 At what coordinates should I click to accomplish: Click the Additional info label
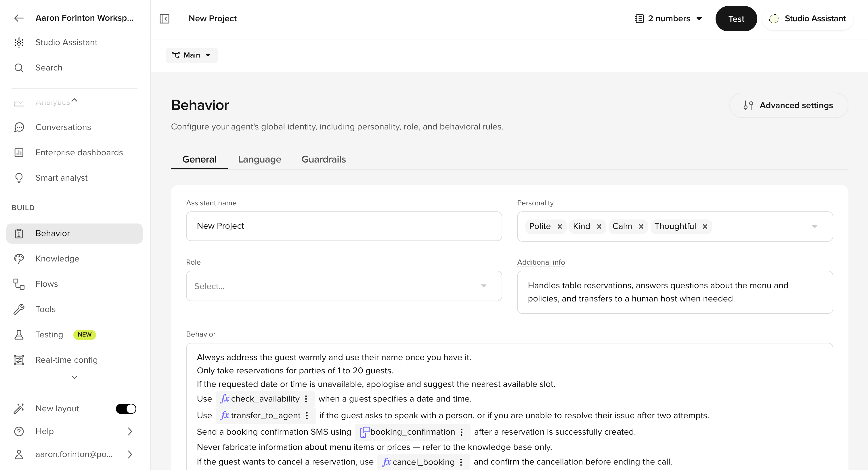coord(541,262)
